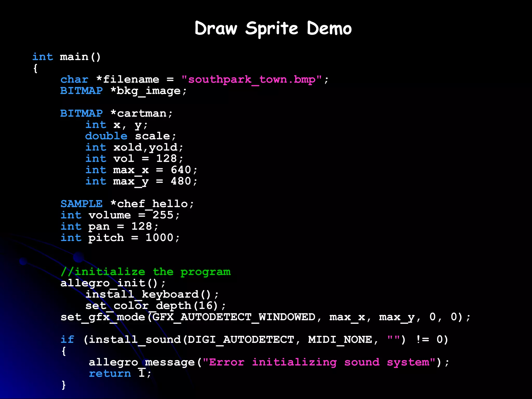Click the SAMPLE *chef_hello declaration

tap(127, 204)
